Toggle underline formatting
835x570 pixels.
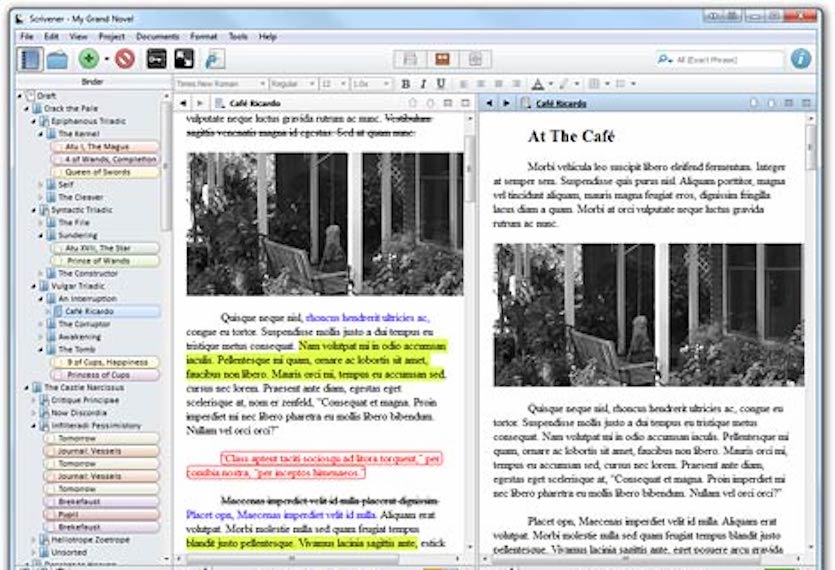(x=441, y=84)
